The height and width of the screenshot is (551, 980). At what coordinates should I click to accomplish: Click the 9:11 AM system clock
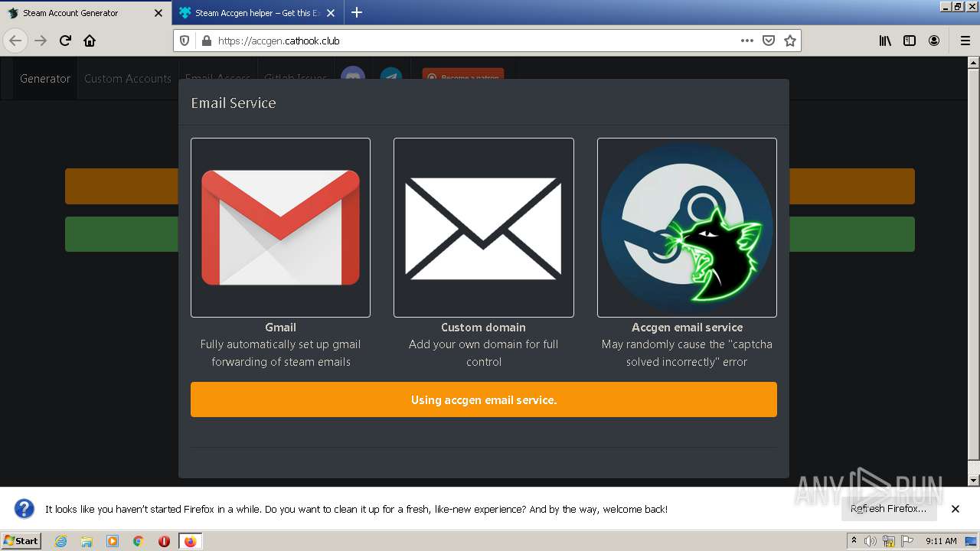pos(941,541)
